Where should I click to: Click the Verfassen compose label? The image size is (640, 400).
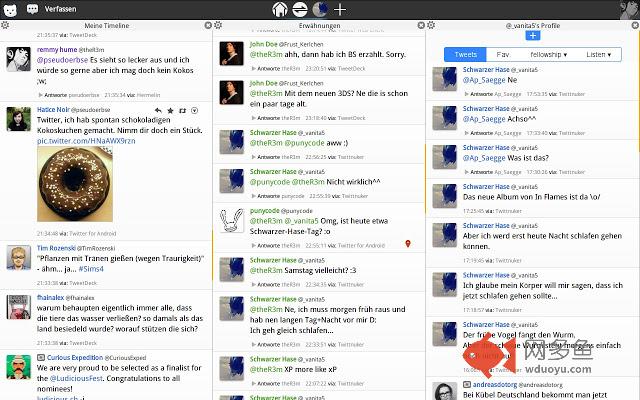tap(60, 9)
